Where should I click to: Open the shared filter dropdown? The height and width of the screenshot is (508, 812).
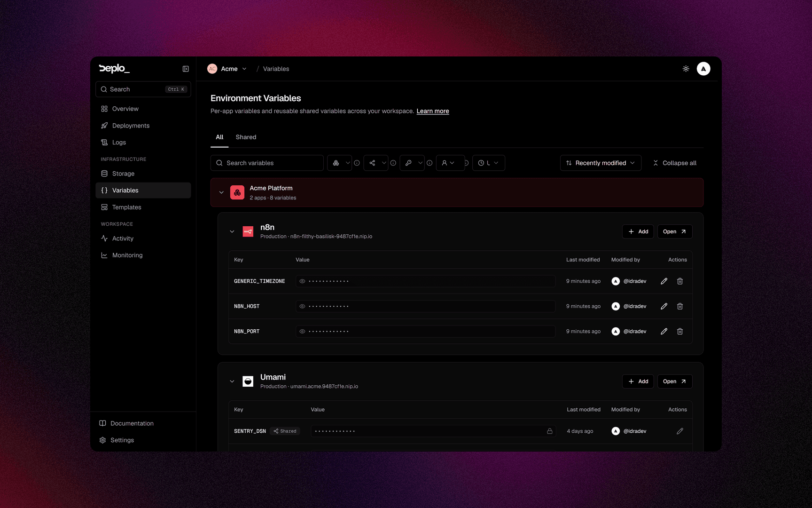376,163
